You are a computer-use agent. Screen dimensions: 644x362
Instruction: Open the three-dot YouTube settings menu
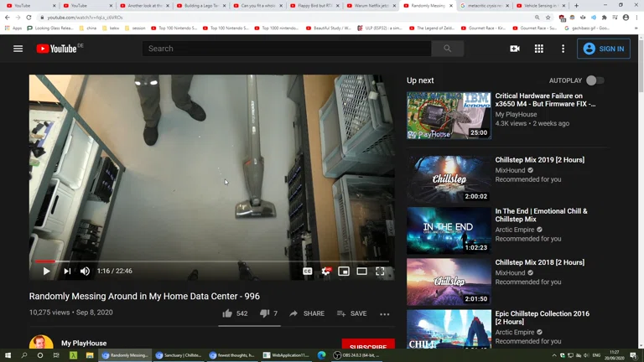563,49
